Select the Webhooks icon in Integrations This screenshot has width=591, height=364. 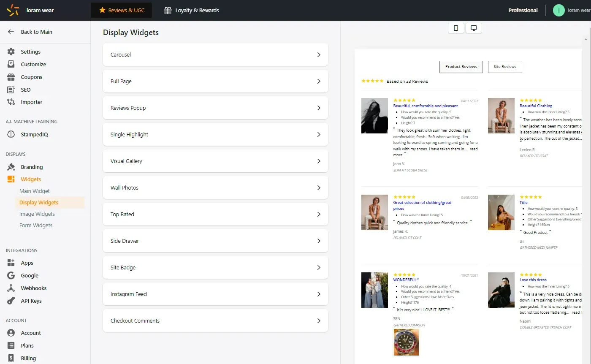pyautogui.click(x=11, y=288)
